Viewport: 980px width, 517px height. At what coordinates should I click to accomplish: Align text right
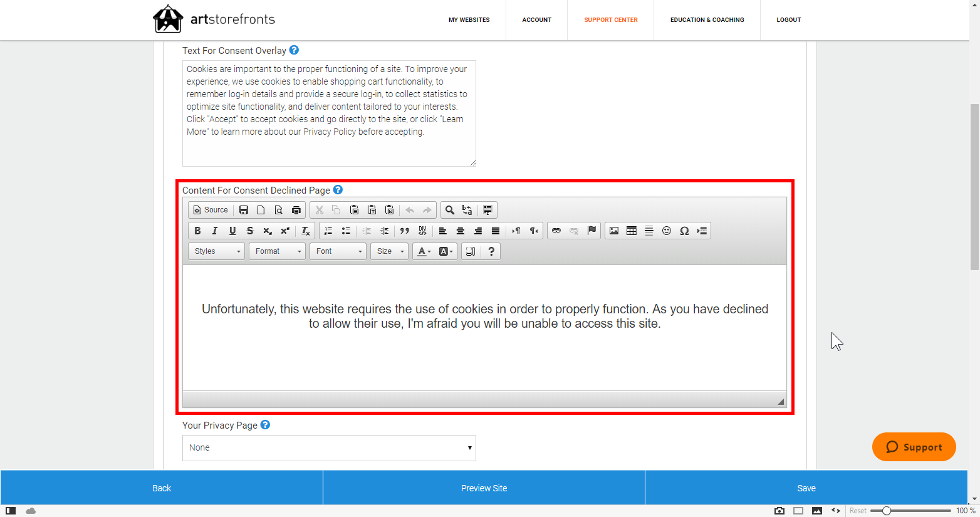pyautogui.click(x=478, y=231)
